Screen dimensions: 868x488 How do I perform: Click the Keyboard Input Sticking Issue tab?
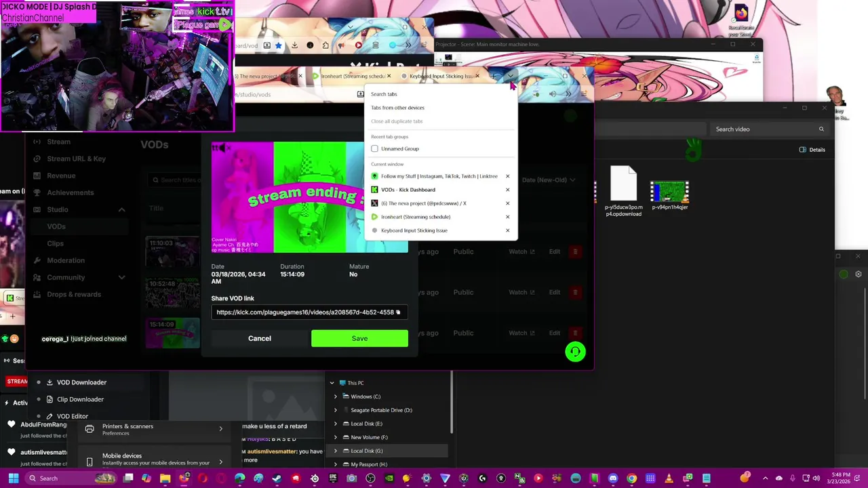point(440,76)
